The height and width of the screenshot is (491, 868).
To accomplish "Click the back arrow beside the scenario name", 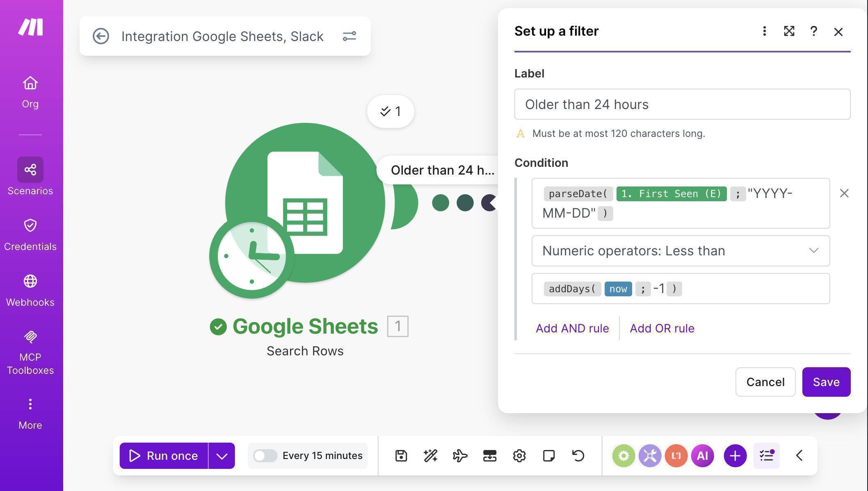I will coord(101,36).
